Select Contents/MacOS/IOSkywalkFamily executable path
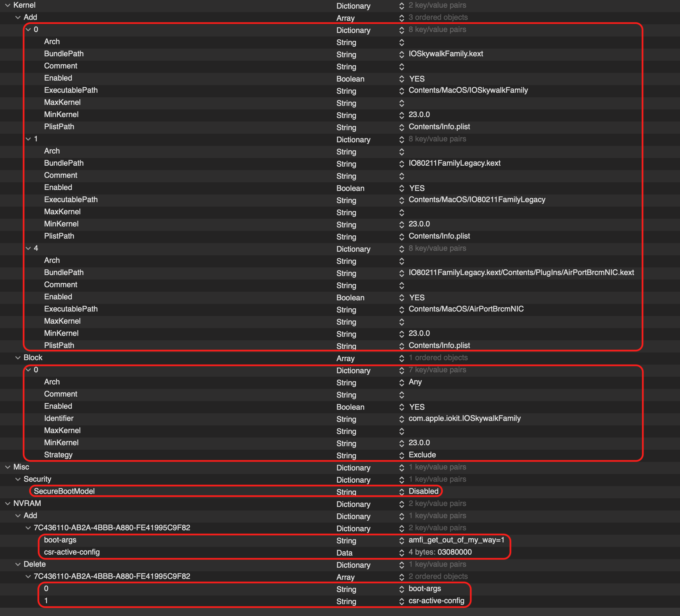 tap(468, 91)
